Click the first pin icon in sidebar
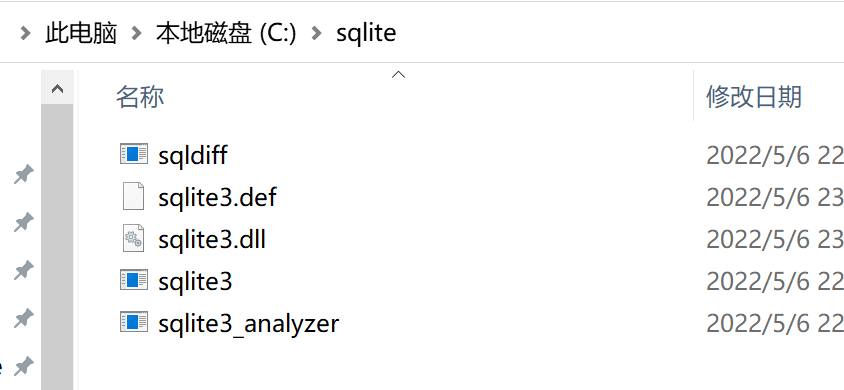 point(24,174)
